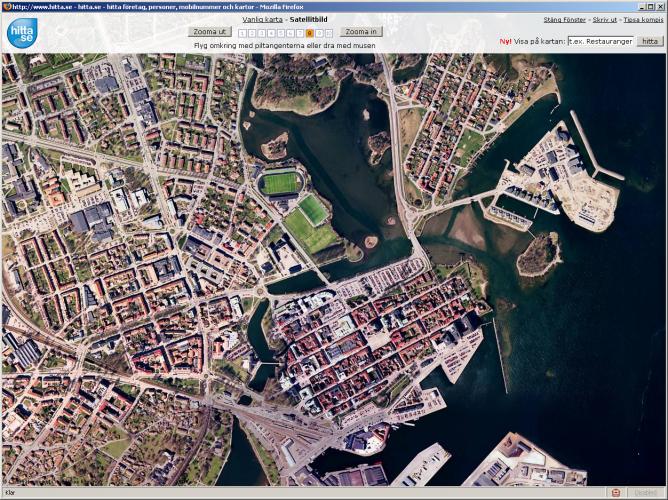The image size is (668, 500).
Task: Click the Stäng Fönster link
Action: pos(564,19)
